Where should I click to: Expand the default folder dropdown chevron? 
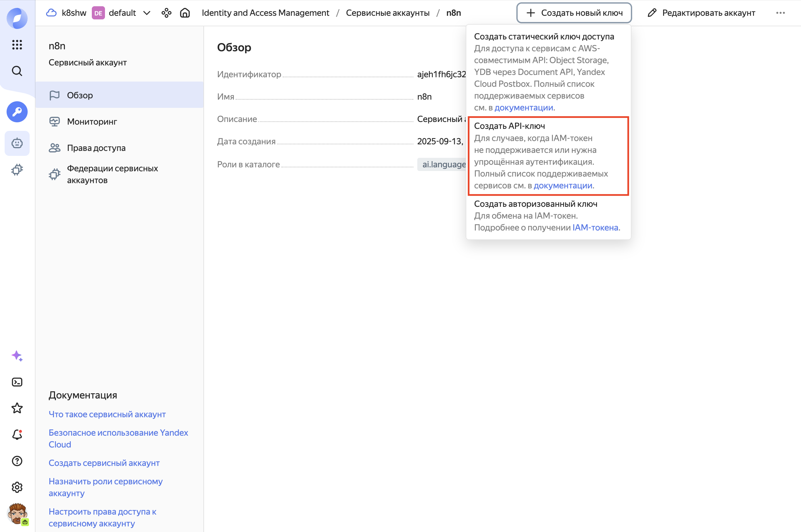147,13
